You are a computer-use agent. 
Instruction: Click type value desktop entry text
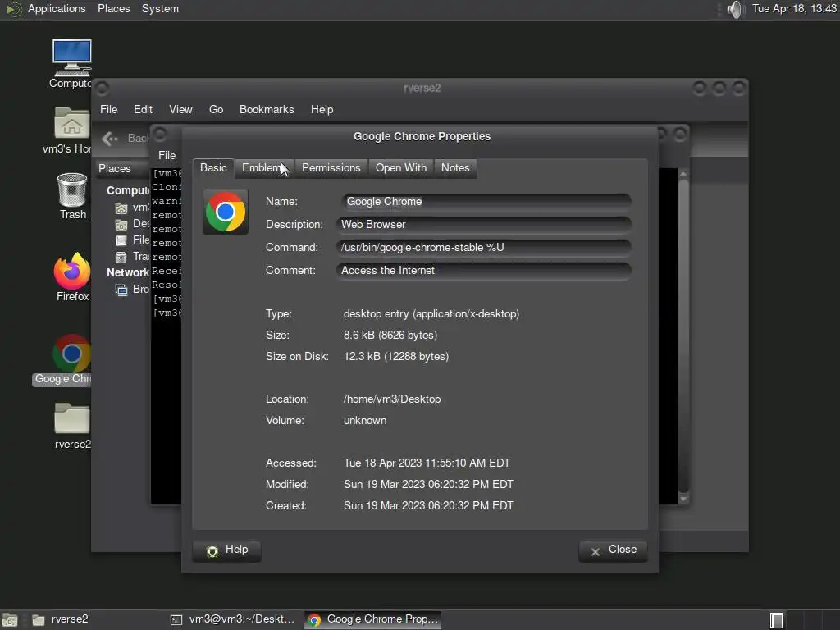tap(431, 314)
